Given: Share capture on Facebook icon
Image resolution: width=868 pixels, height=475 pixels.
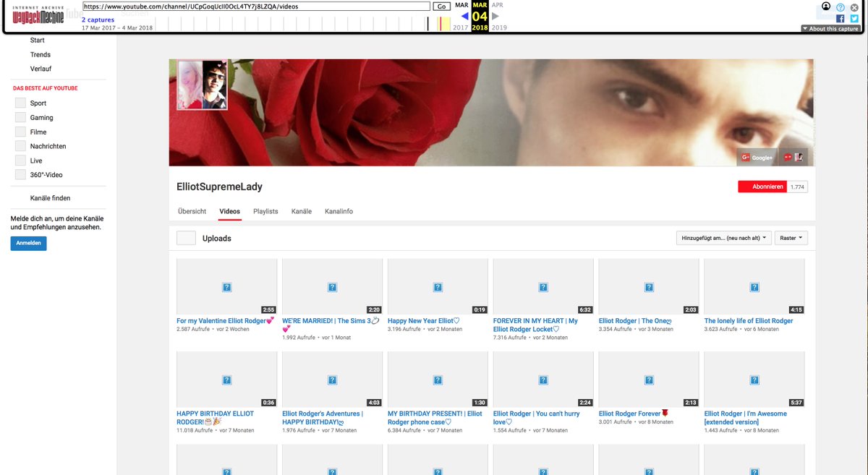Looking at the screenshot, I should [841, 19].
